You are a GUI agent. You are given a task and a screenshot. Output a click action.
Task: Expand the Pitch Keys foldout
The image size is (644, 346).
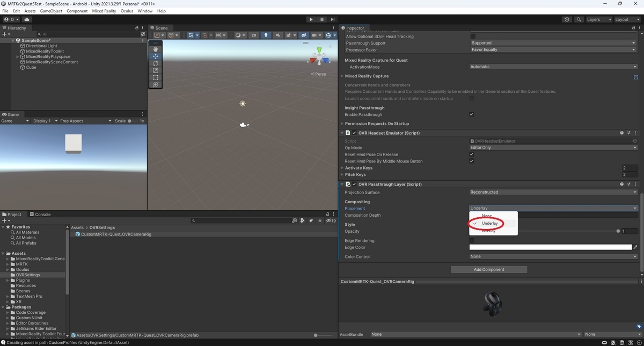(x=342, y=174)
